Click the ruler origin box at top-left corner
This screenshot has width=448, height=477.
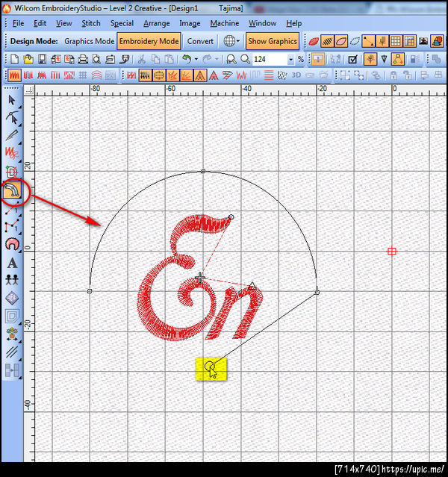[x=29, y=90]
